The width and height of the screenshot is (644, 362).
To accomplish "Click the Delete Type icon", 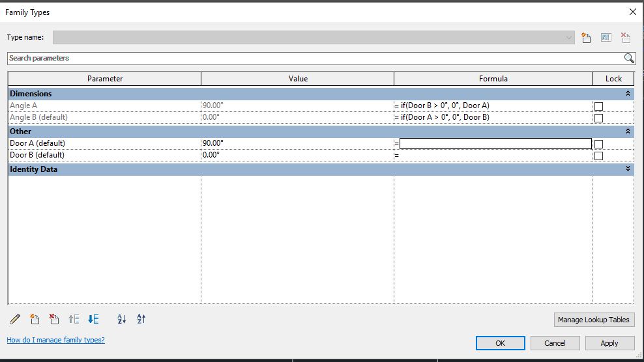I will (x=626, y=38).
